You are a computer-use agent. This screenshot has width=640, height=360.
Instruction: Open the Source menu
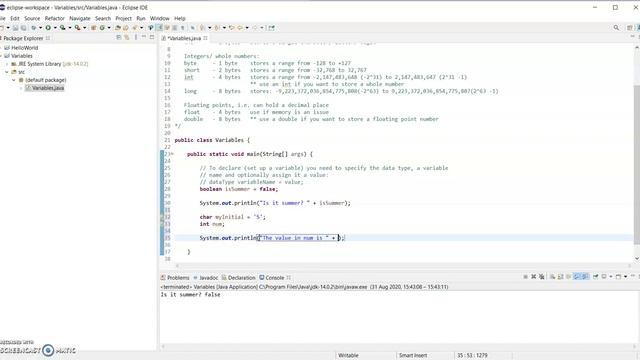(32, 18)
